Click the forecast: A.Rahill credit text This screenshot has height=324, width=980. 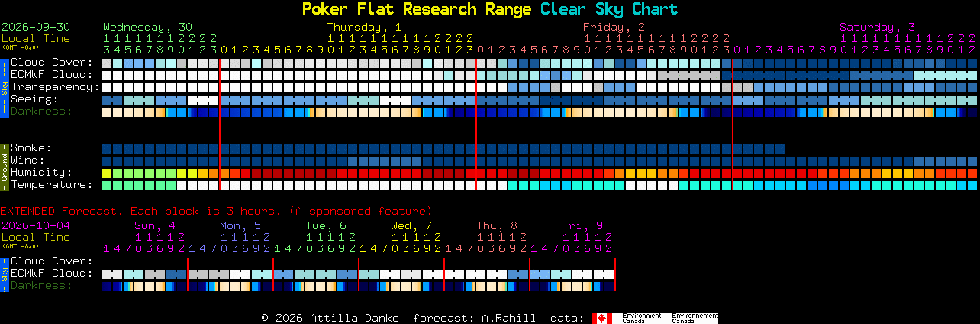pyautogui.click(x=474, y=318)
